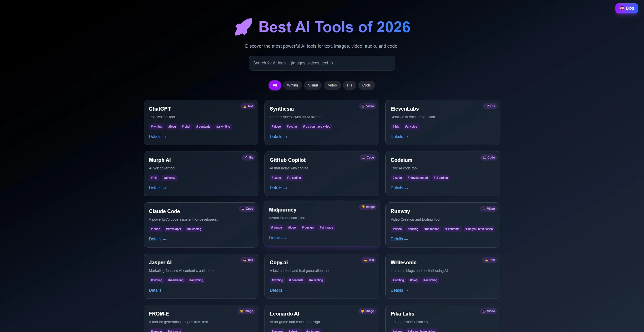The height and width of the screenshot is (332, 644).
Task: Click the #blog tag on ChatGPT card
Action: [x=172, y=127]
